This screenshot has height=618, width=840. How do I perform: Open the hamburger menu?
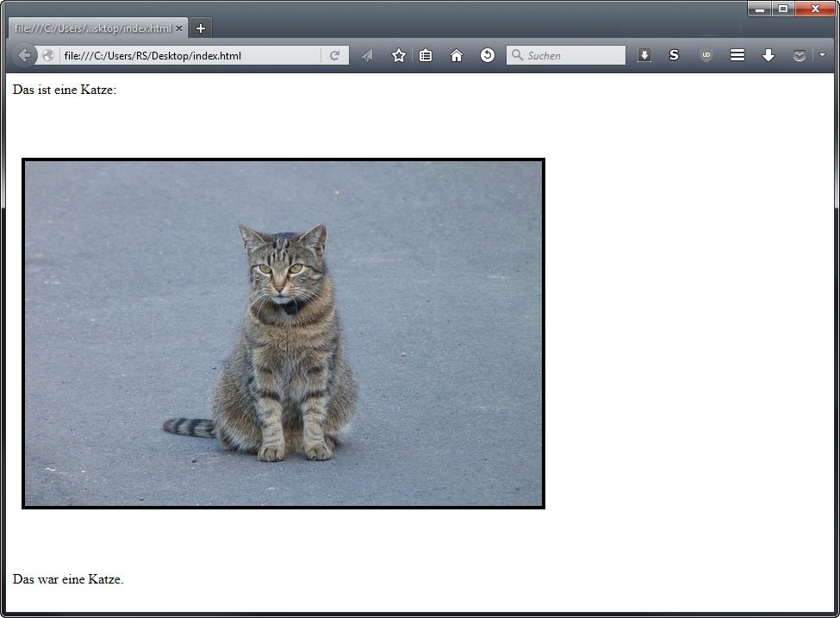pos(737,55)
